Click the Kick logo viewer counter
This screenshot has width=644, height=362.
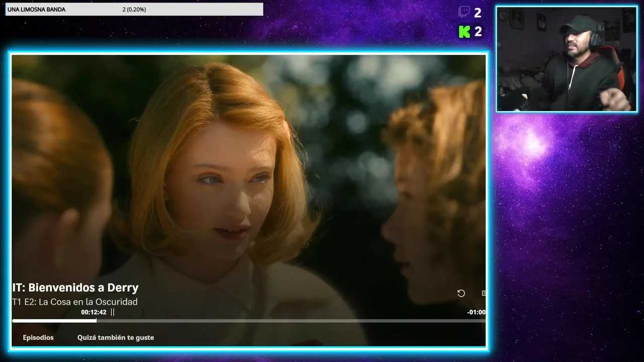click(470, 32)
